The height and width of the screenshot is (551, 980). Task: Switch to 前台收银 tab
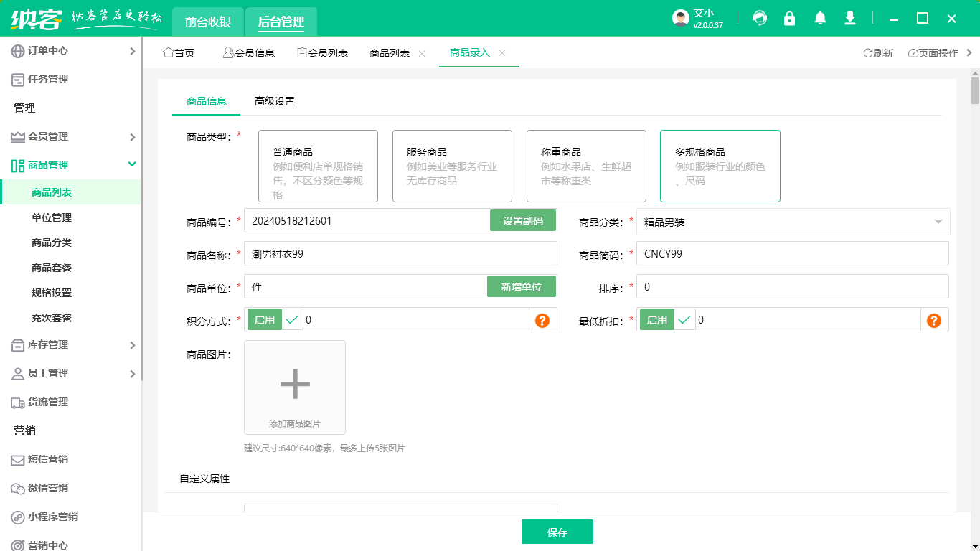[x=208, y=22]
